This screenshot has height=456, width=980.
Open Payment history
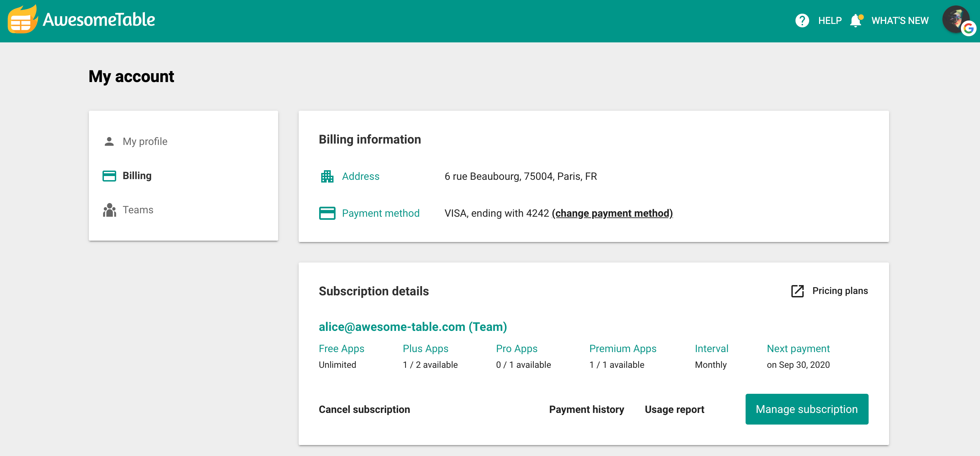click(x=586, y=409)
